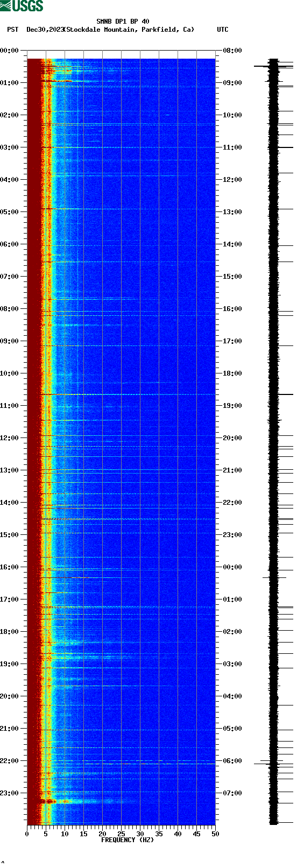Click the UTC '08:00' time label

coord(232,51)
